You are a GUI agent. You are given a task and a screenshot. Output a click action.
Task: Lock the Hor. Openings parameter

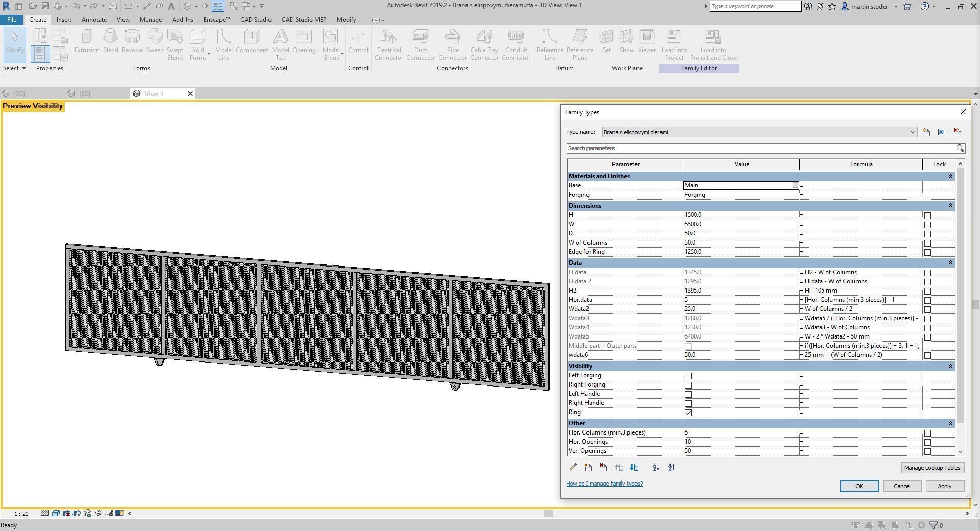(x=927, y=442)
